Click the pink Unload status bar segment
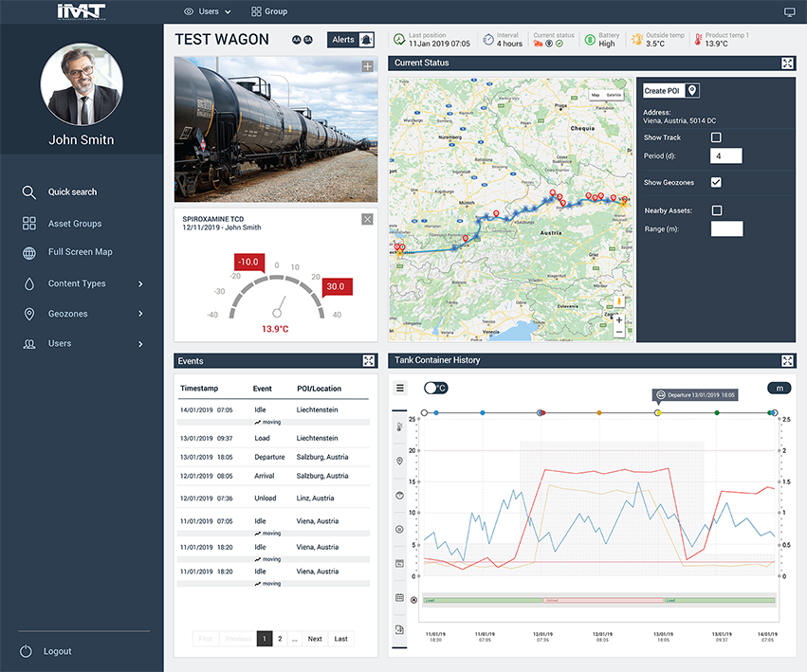Screen dimensions: 807x672 tap(603, 601)
